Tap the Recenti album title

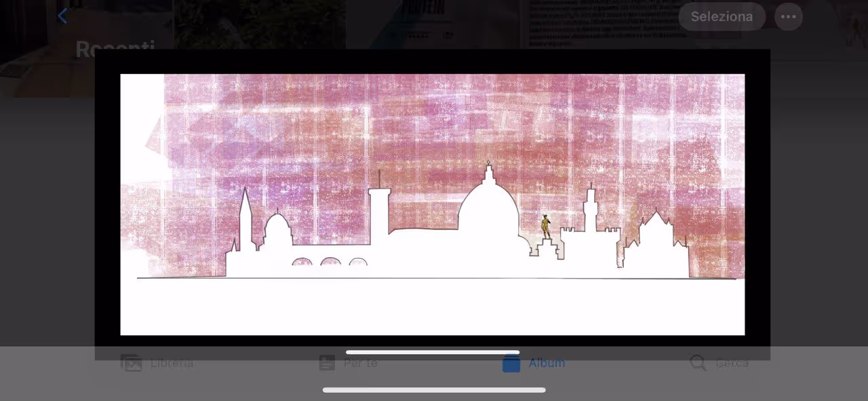(x=115, y=49)
